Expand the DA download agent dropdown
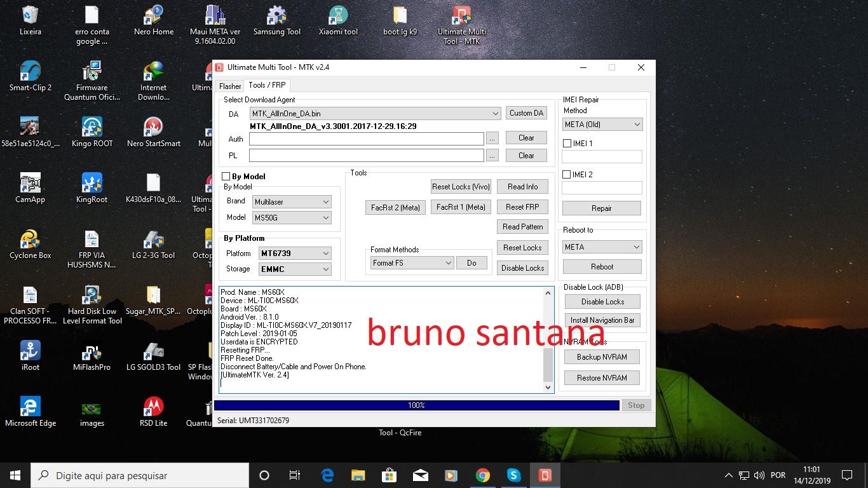The height and width of the screenshot is (488, 868). 375,113
